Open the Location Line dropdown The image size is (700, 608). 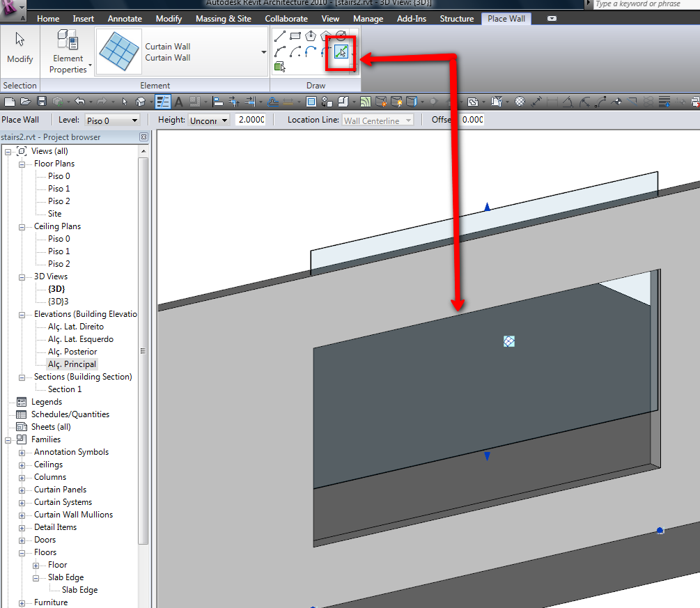click(378, 120)
